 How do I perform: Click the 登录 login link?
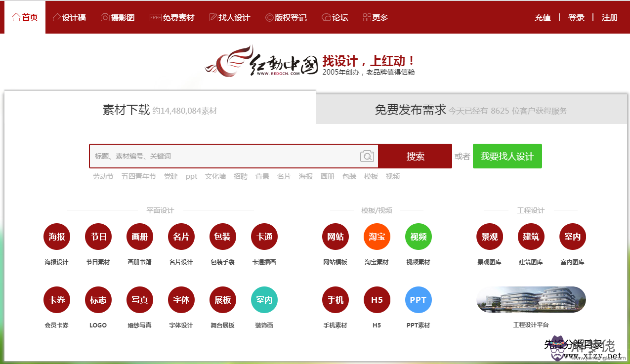[x=576, y=18]
